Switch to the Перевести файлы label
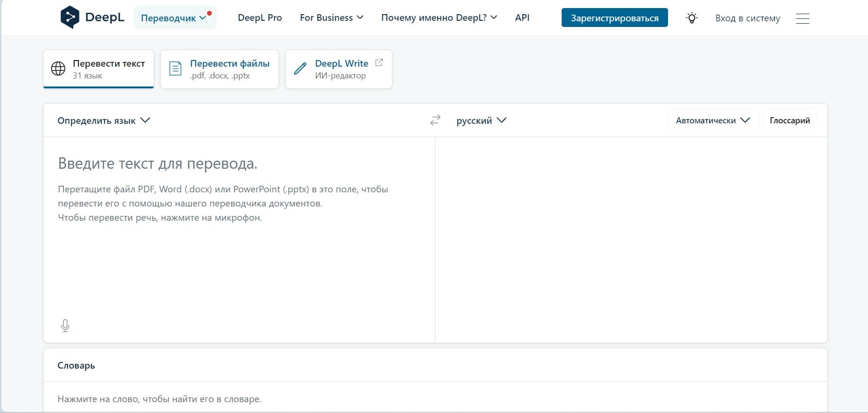The height and width of the screenshot is (413, 868). tap(230, 63)
